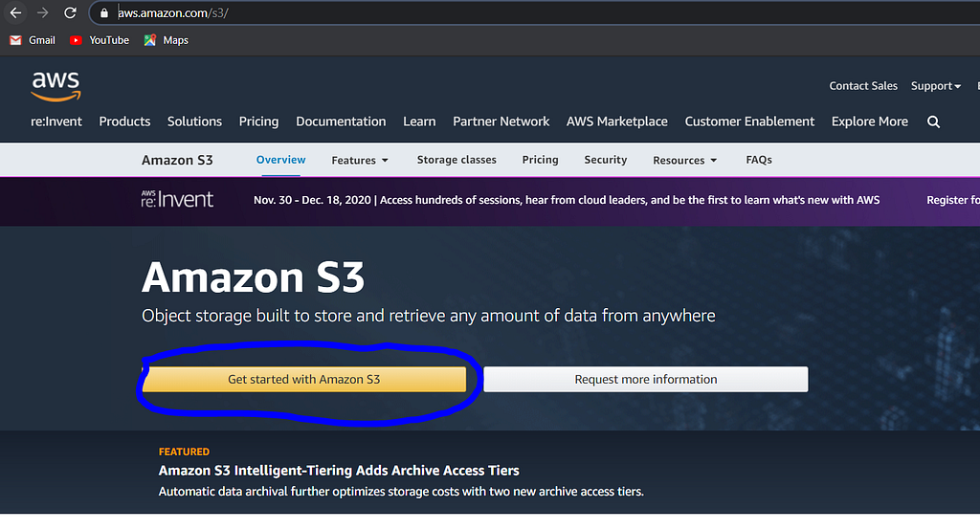Click the Amazon S3 sub-navigation title
This screenshot has height=529, width=980.
click(177, 160)
